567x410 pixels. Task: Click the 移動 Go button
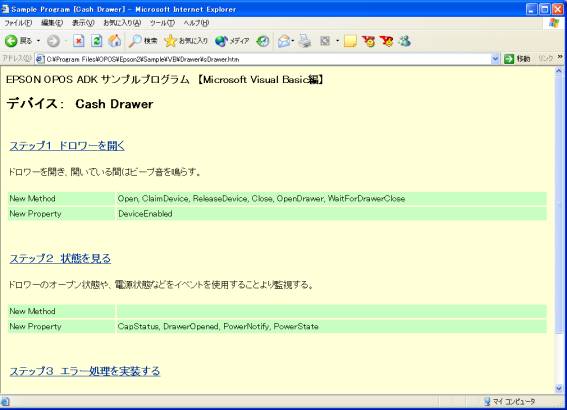tap(517, 59)
